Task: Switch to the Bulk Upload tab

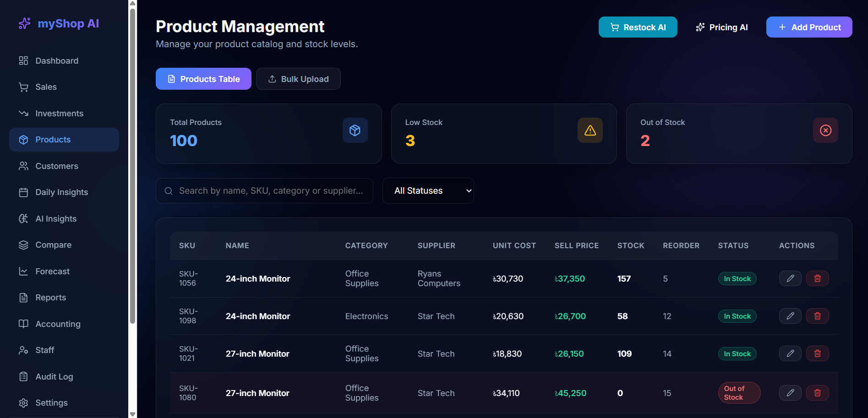Action: pyautogui.click(x=298, y=79)
